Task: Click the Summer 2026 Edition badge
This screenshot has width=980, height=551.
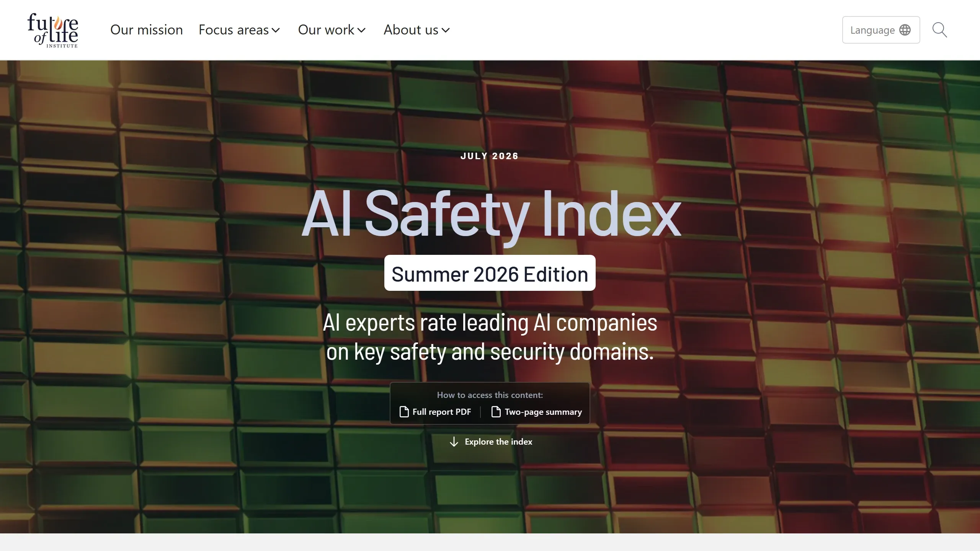Action: 490,273
